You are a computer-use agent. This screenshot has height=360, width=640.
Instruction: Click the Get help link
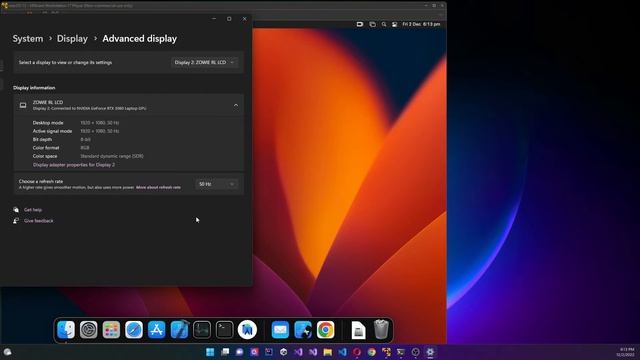pyautogui.click(x=33, y=210)
